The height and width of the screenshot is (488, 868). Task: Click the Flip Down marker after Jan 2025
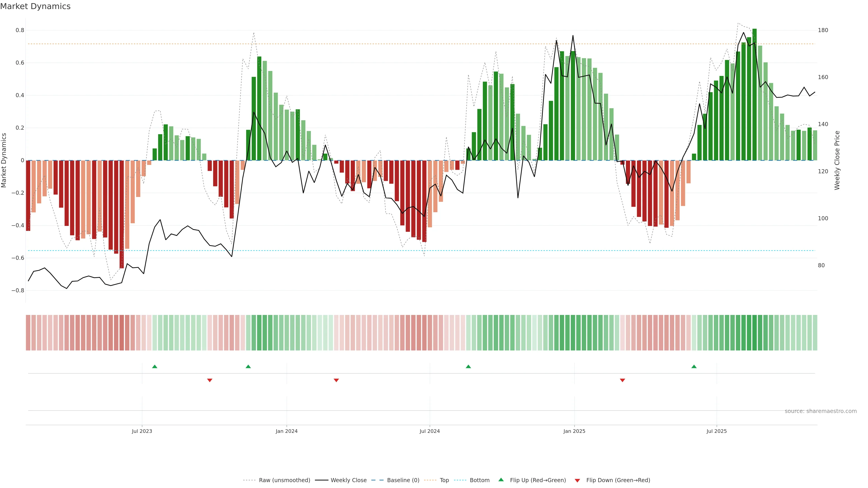point(622,380)
